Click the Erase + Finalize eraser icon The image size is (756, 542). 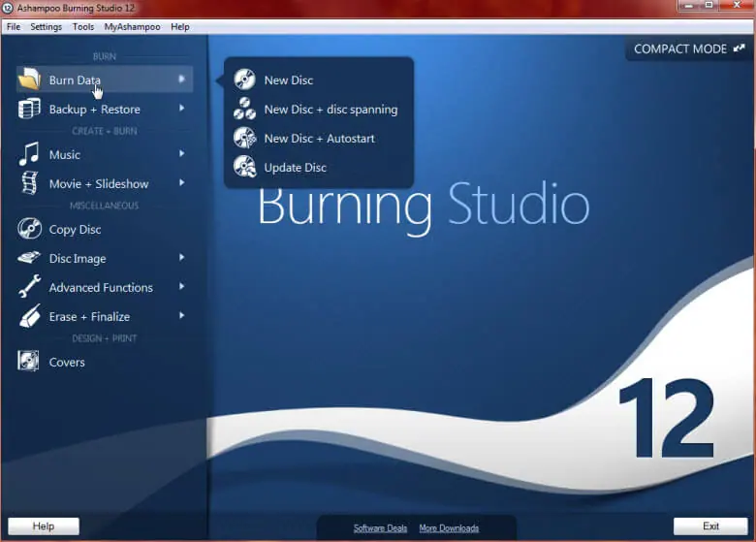coord(30,316)
